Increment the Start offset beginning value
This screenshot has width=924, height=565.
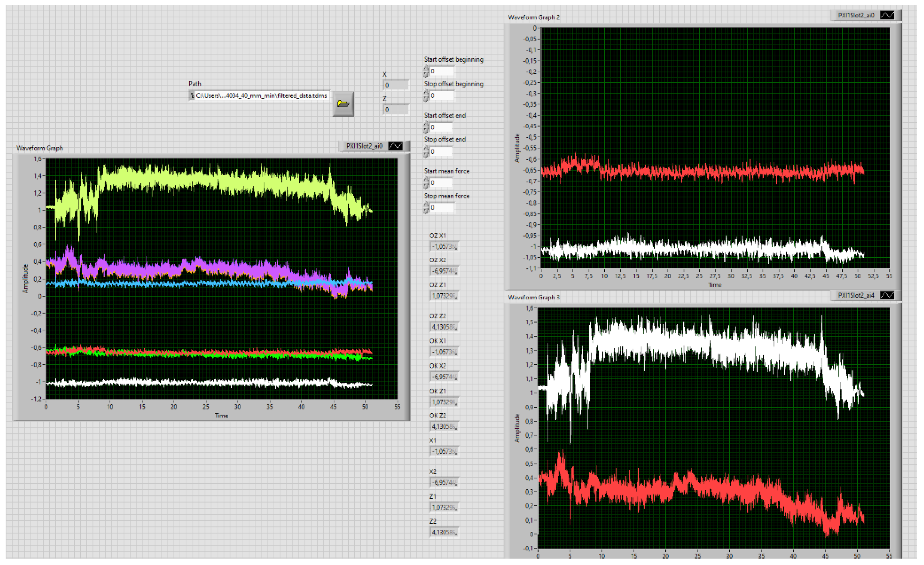(426, 68)
